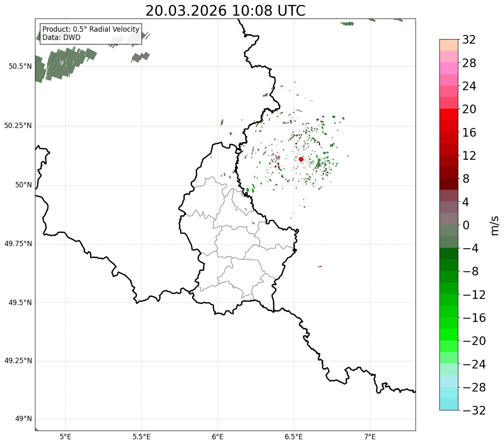Click the colorbar tick label 0

point(466,225)
